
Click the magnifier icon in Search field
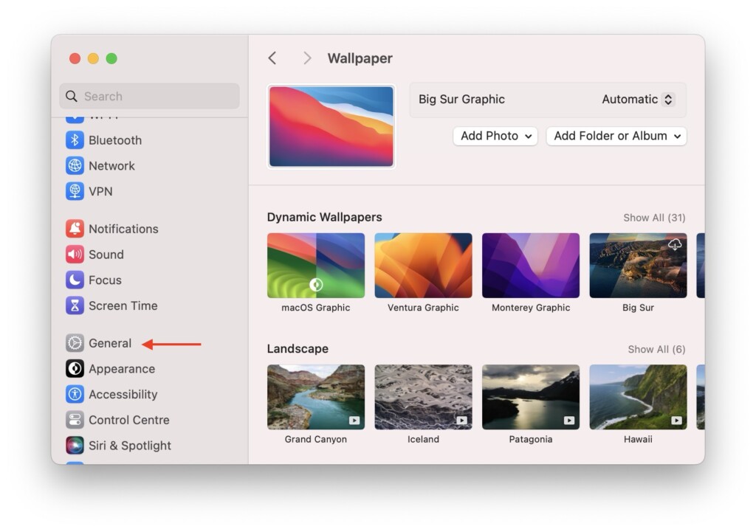click(x=72, y=97)
